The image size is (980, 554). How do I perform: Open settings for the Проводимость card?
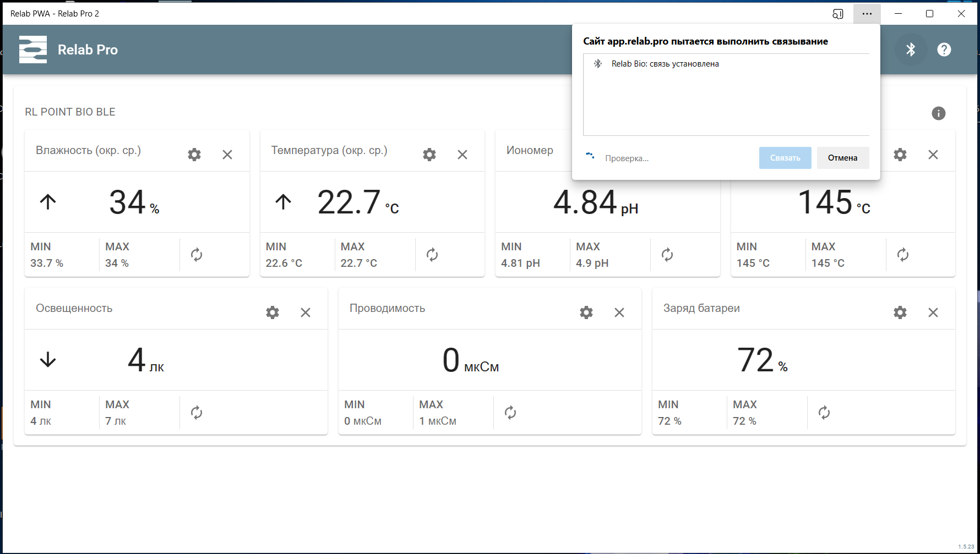[586, 312]
